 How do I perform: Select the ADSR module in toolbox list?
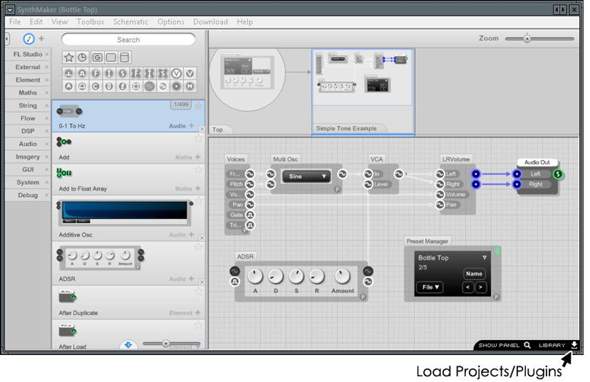[128, 263]
